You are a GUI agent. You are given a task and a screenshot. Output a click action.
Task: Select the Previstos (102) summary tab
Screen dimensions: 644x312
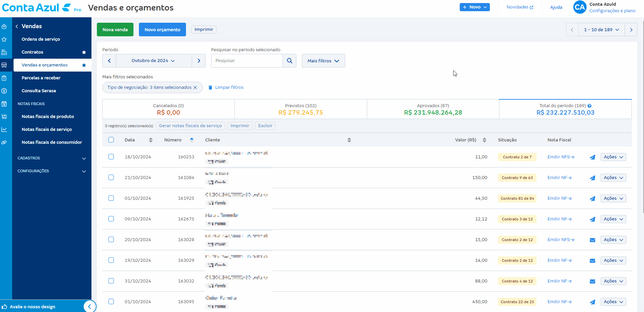coord(300,109)
